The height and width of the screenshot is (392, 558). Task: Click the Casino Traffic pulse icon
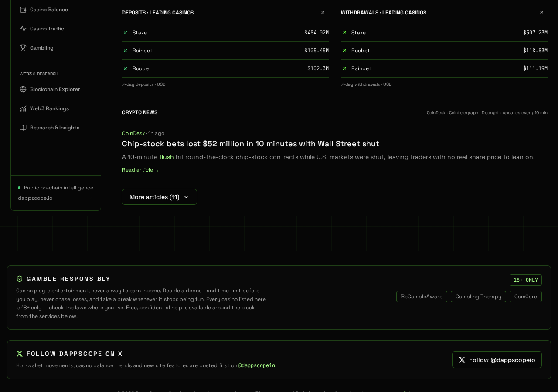coord(23,29)
